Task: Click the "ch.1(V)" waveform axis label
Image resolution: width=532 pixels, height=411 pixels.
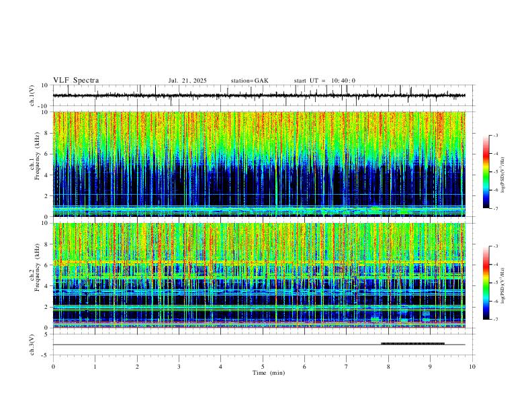Action: pos(32,95)
